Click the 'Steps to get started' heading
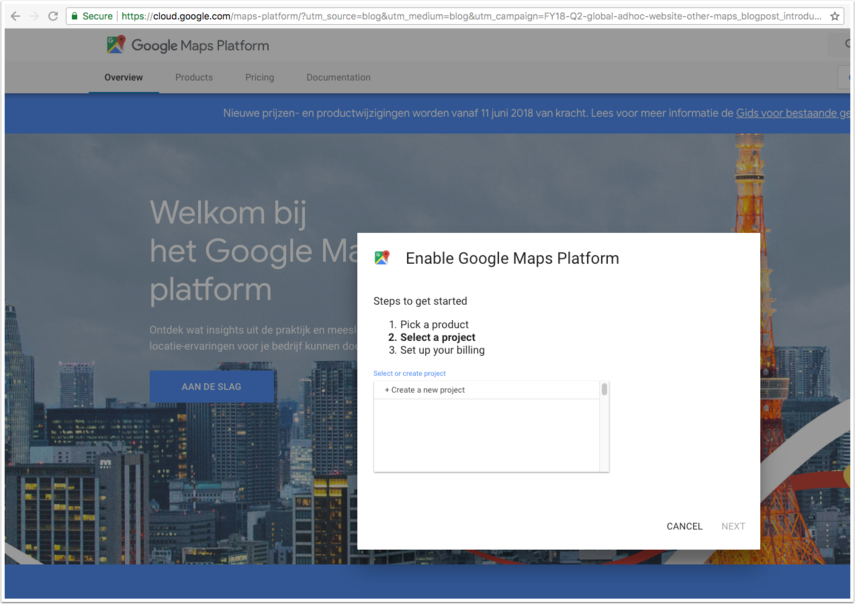 point(420,301)
